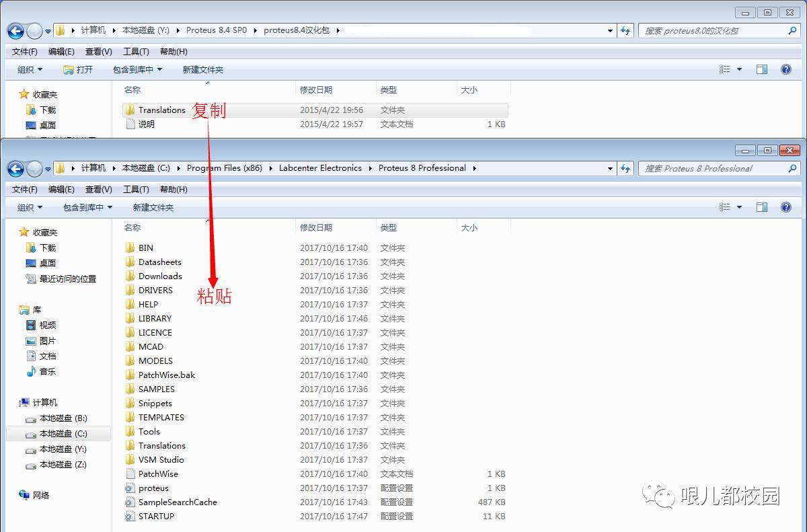Open 帮助(H) menu in rear window
807x532 pixels.
coord(174,51)
